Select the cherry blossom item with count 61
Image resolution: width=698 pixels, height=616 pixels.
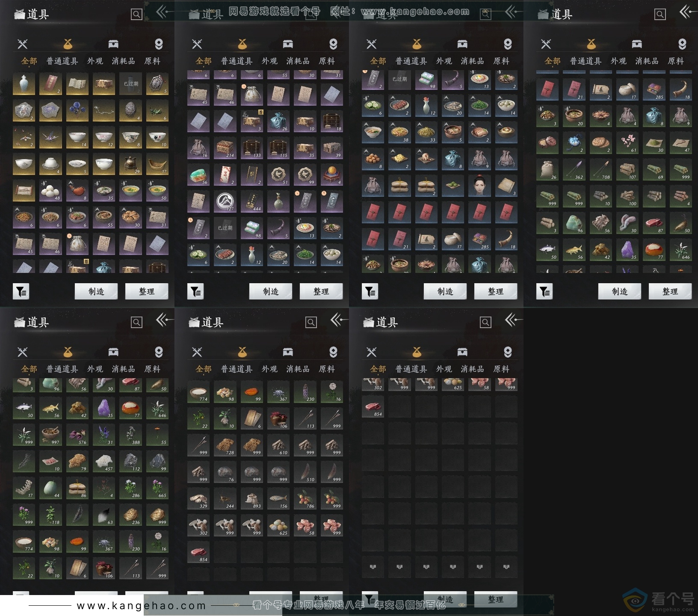tap(627, 143)
